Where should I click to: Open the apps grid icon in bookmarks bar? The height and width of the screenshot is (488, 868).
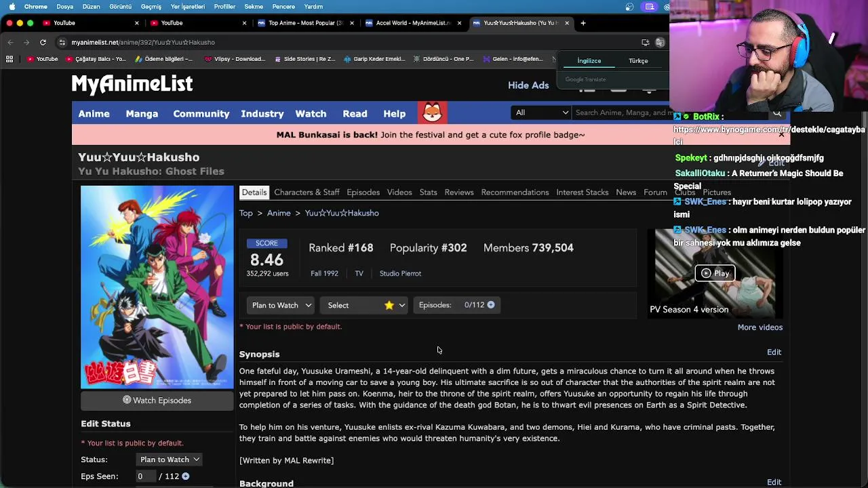click(x=9, y=59)
